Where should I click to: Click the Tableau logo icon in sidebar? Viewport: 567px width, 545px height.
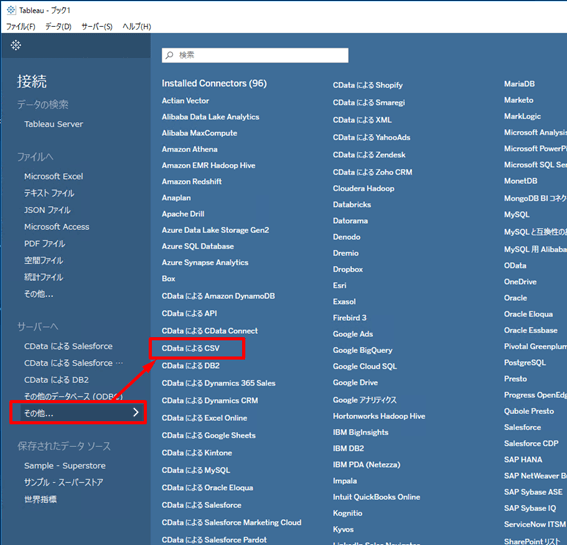tap(16, 45)
